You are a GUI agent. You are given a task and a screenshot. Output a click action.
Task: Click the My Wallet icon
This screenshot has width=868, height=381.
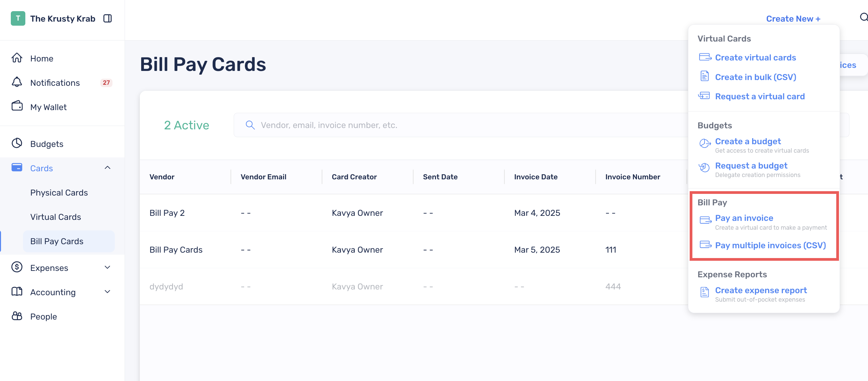pyautogui.click(x=17, y=106)
